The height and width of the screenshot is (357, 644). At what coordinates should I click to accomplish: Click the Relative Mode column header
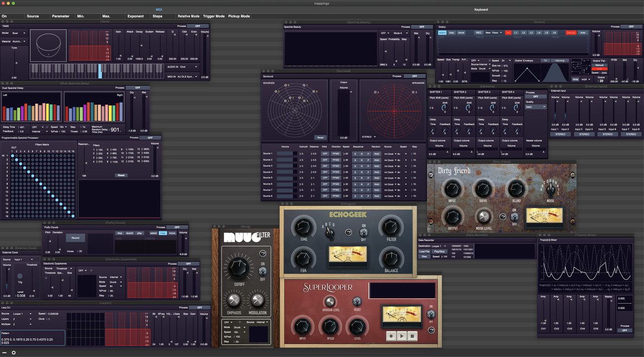click(189, 16)
